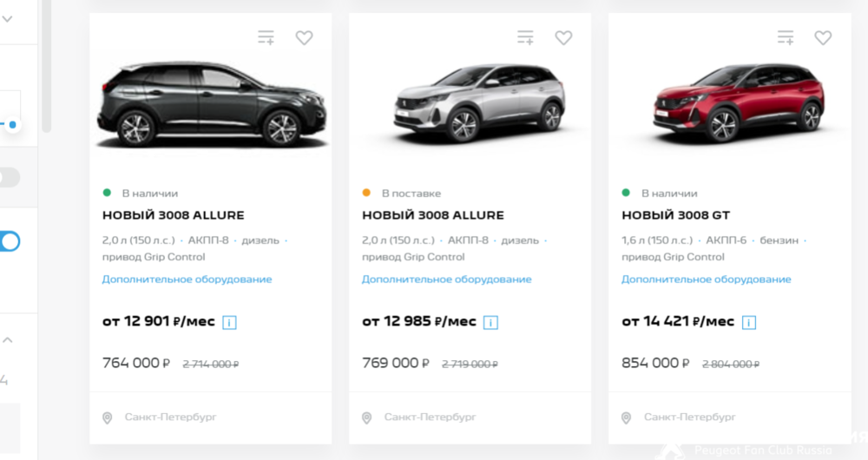Favorite the red 3008 GT
Screen dimensions: 868x460
coord(823,37)
